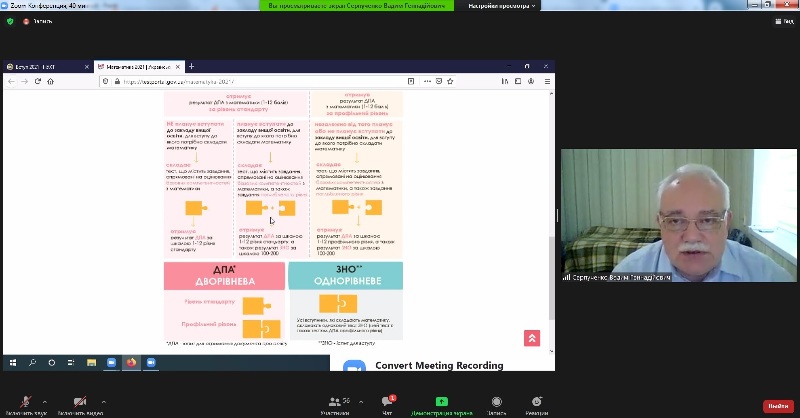Expand video options arrow beside camera

[x=103, y=401]
